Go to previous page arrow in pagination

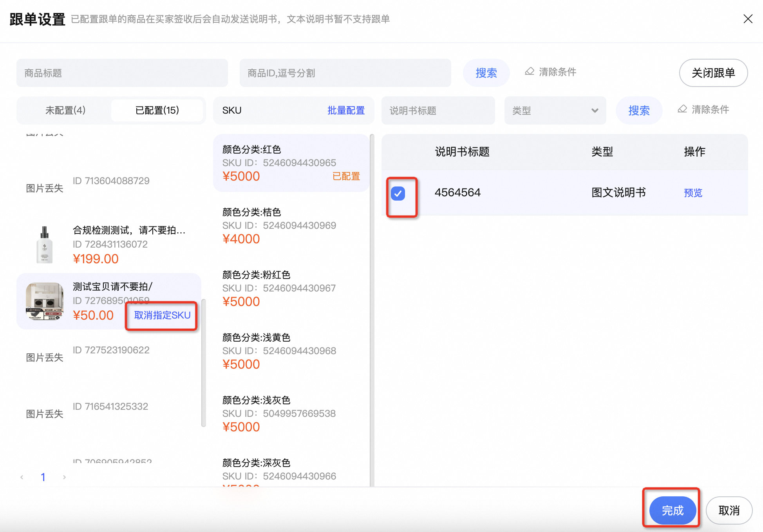[22, 477]
